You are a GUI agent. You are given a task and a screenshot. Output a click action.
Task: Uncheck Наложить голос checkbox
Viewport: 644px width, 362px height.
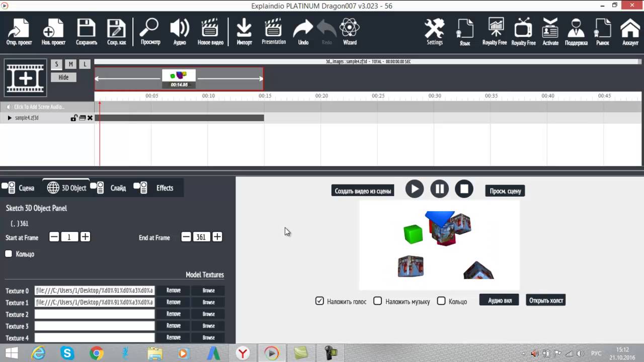[319, 301]
